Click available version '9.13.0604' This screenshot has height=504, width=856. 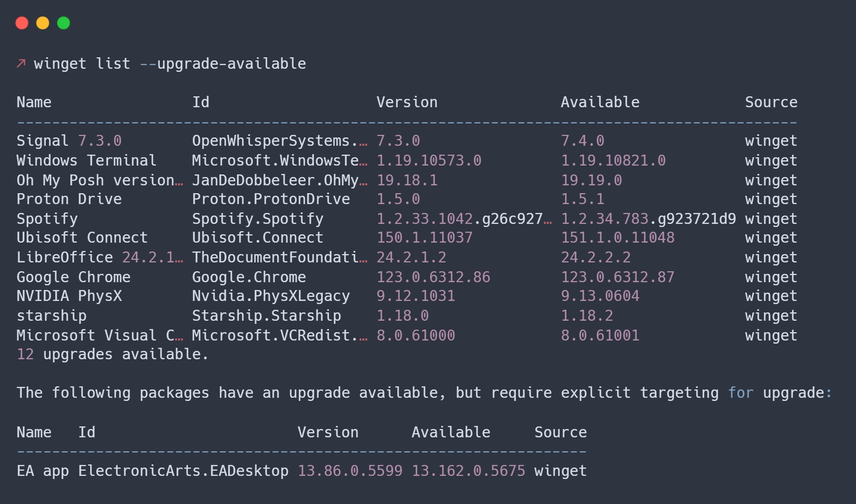pyautogui.click(x=600, y=296)
